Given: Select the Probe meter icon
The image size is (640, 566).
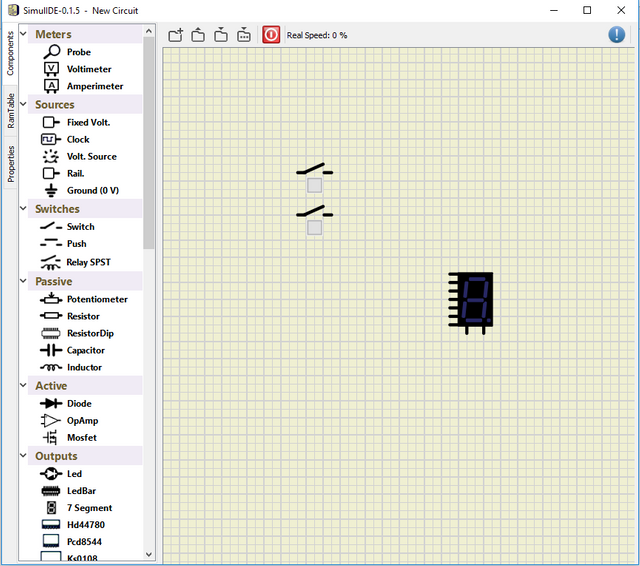Looking at the screenshot, I should [x=51, y=52].
